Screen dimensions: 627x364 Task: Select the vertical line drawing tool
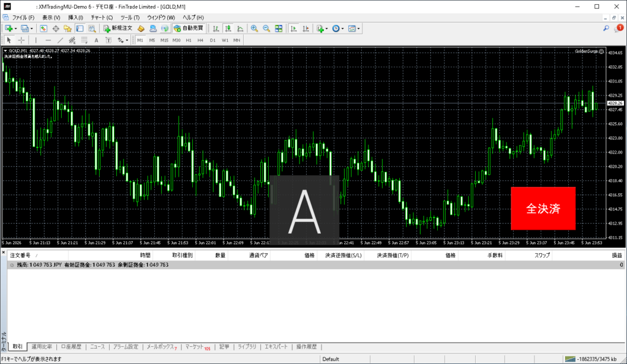(x=36, y=40)
